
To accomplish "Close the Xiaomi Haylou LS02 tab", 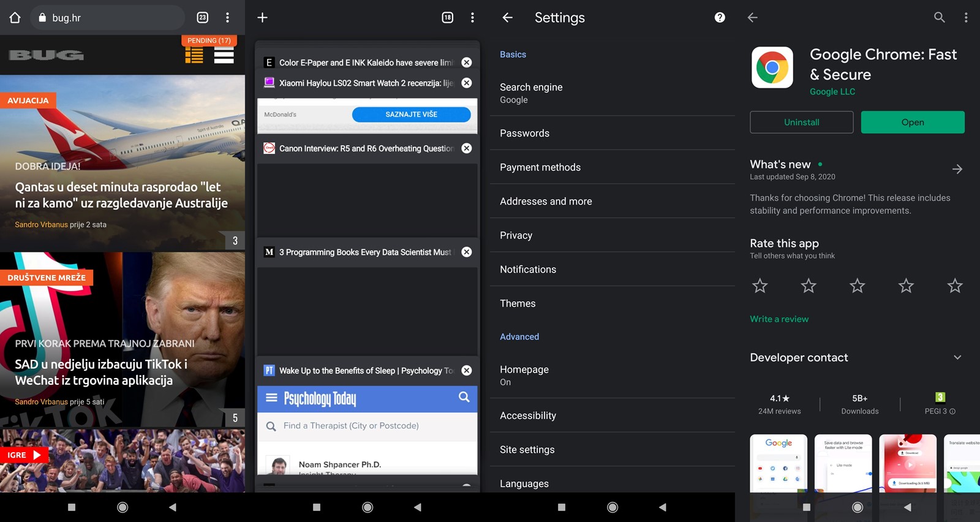I will click(x=467, y=83).
